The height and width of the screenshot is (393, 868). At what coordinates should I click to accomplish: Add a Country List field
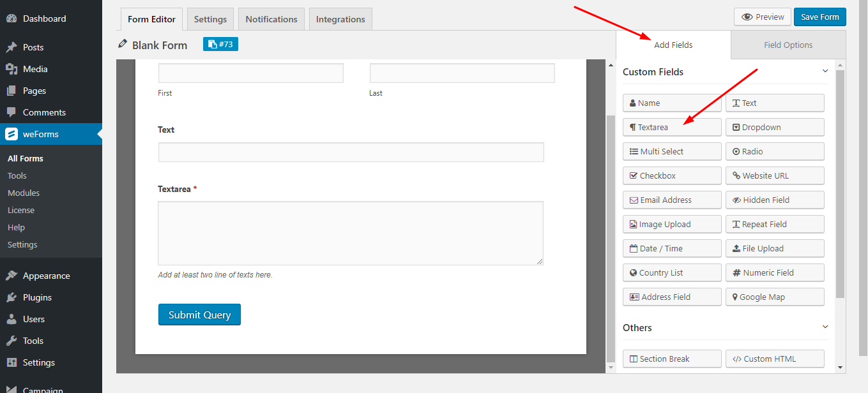coord(671,272)
